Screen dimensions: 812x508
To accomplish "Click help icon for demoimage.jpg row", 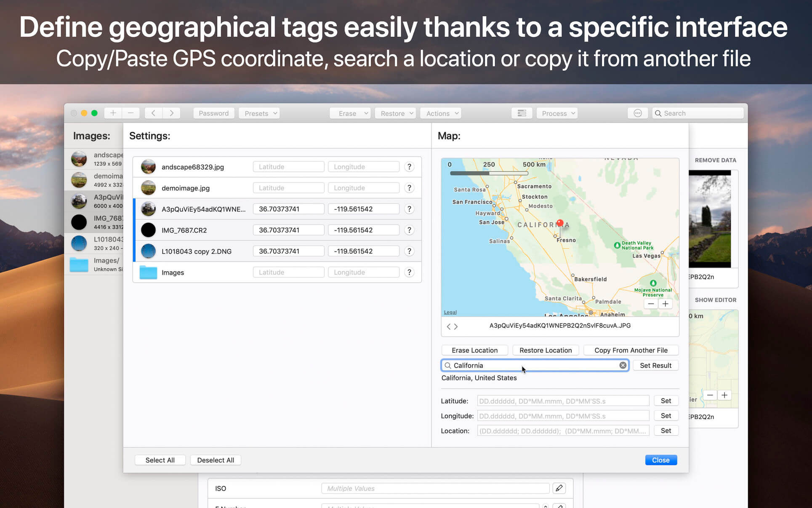I will (409, 188).
